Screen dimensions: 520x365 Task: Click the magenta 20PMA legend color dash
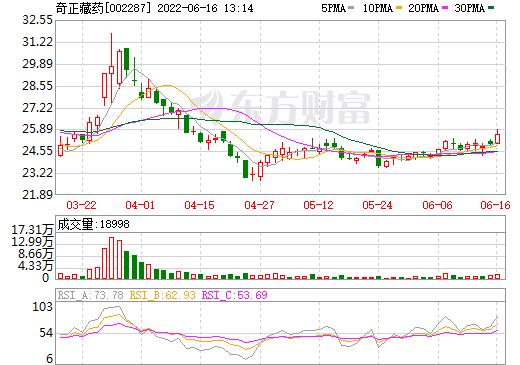445,8
